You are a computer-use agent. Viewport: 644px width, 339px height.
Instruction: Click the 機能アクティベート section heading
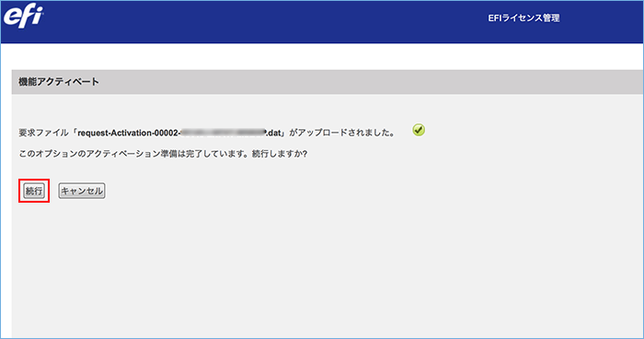click(x=59, y=82)
